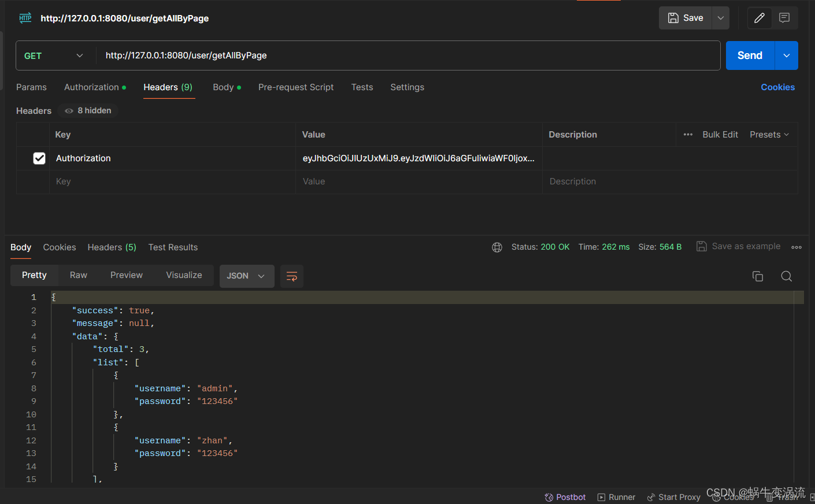Open the Runner in the status bar
Screen dimensions: 815x504
pyautogui.click(x=616, y=497)
